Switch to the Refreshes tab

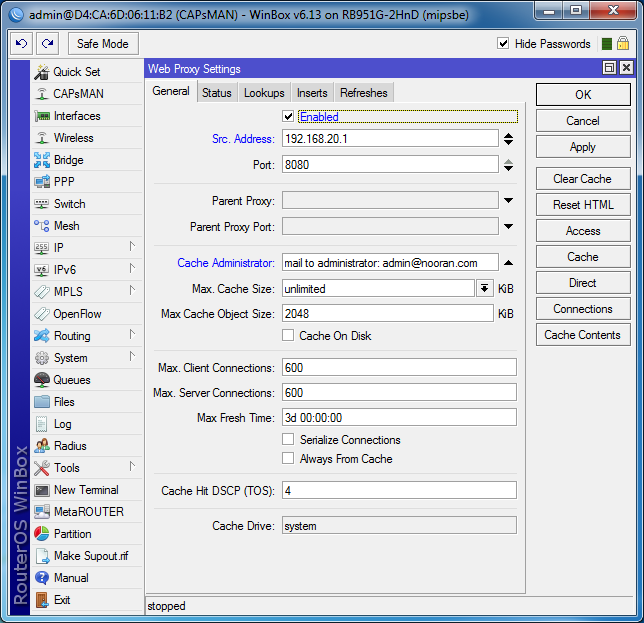point(364,93)
